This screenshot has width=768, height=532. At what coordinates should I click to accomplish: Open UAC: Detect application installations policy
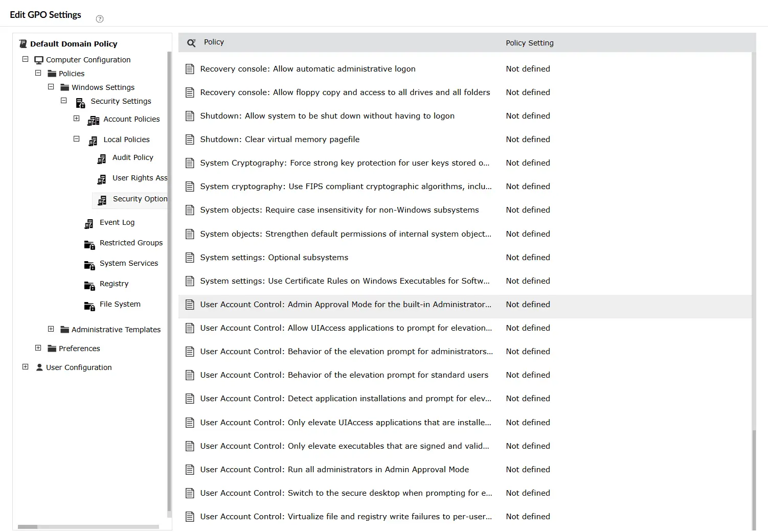tap(346, 399)
